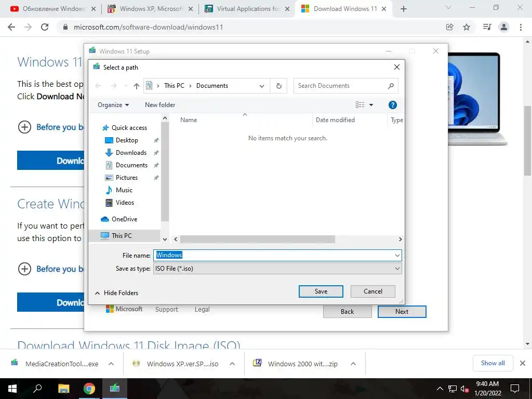Close the downloads shelf
The image size is (532, 399).
point(523,363)
